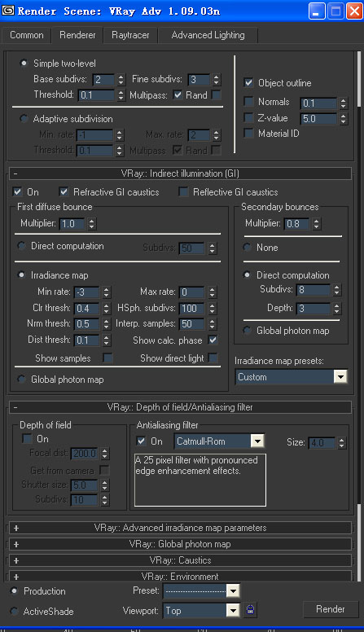The height and width of the screenshot is (632, 364).
Task: Enable Show samples checkbox
Action: pos(107,358)
